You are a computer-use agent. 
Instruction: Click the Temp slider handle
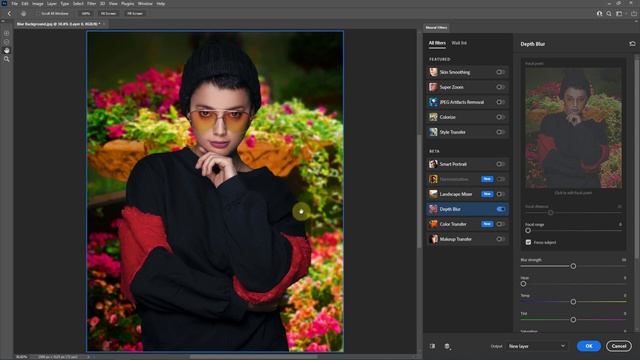point(573,302)
